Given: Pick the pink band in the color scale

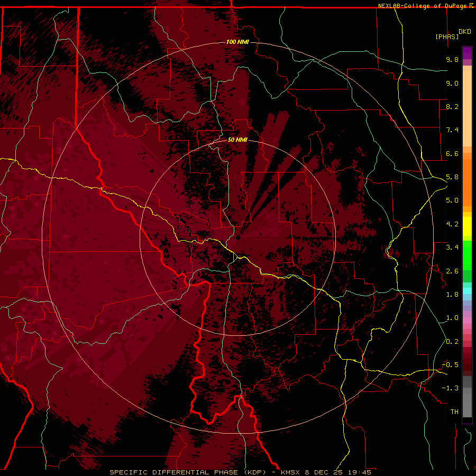Looking at the screenshot, I should coord(467,321).
